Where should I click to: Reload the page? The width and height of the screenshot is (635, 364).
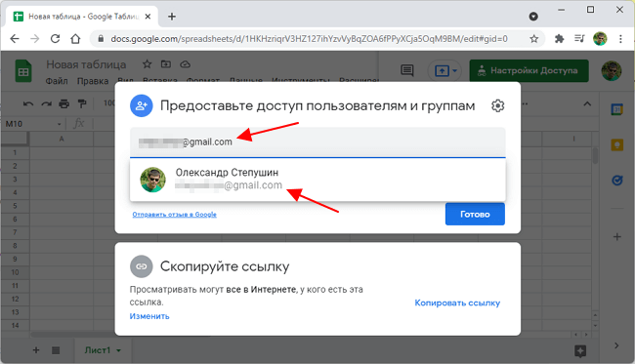pyautogui.click(x=55, y=39)
